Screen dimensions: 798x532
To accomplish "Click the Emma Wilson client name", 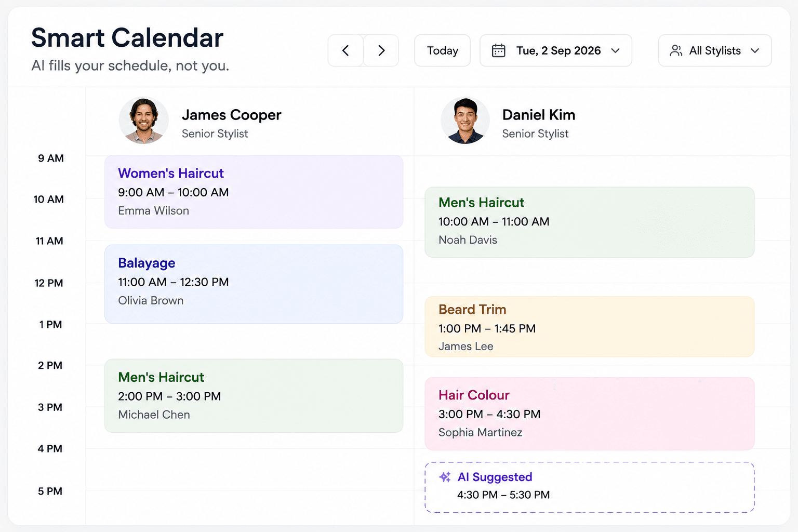I will [x=153, y=210].
